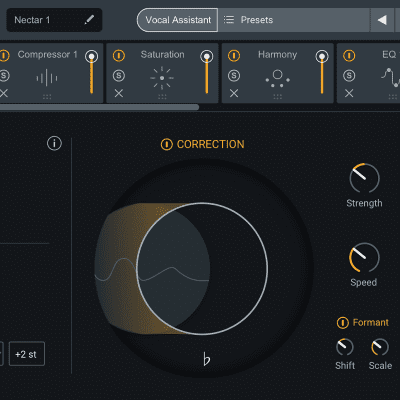Click the pitch correction circle display
The image size is (400, 400).
(202, 269)
